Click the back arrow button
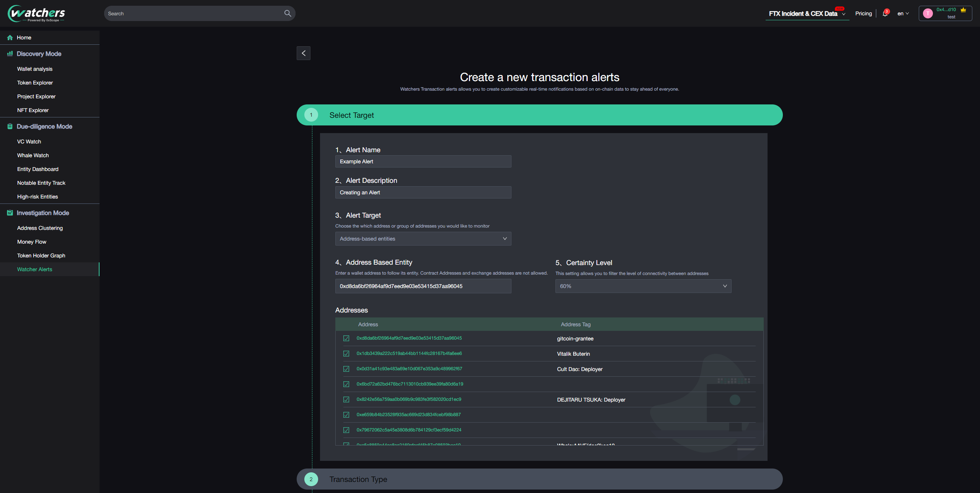The image size is (980, 493). (303, 53)
